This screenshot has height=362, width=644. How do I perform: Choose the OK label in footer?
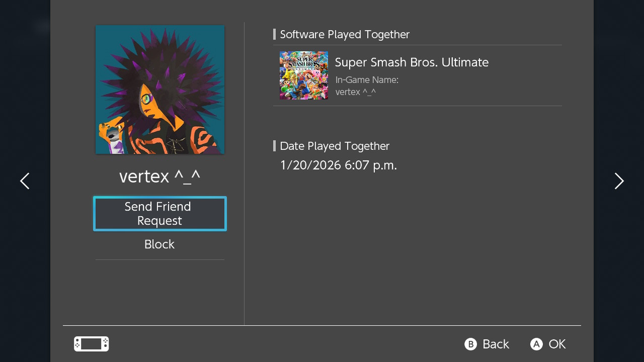pyautogui.click(x=557, y=344)
